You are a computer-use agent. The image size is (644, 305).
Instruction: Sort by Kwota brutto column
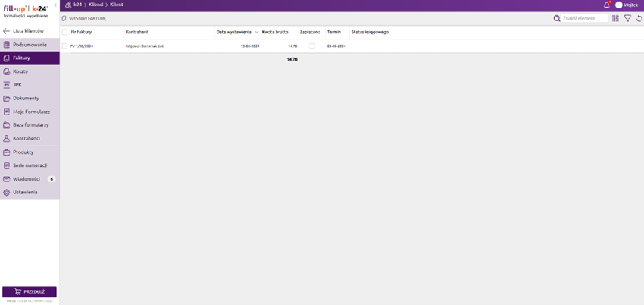pyautogui.click(x=275, y=32)
